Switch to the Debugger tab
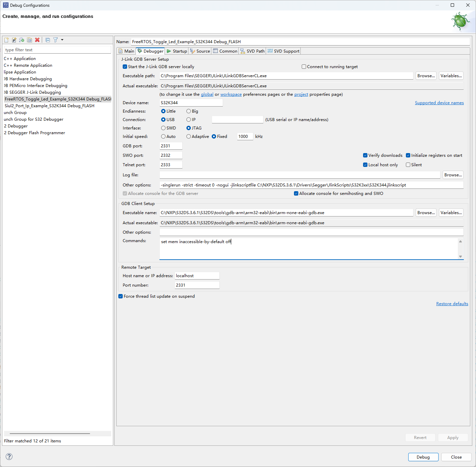 [150, 51]
